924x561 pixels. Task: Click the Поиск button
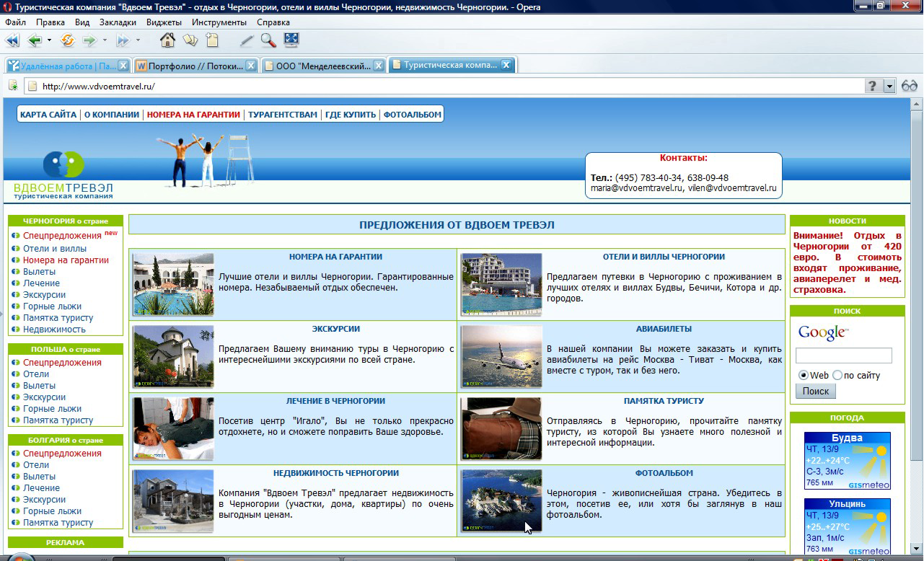click(x=815, y=391)
